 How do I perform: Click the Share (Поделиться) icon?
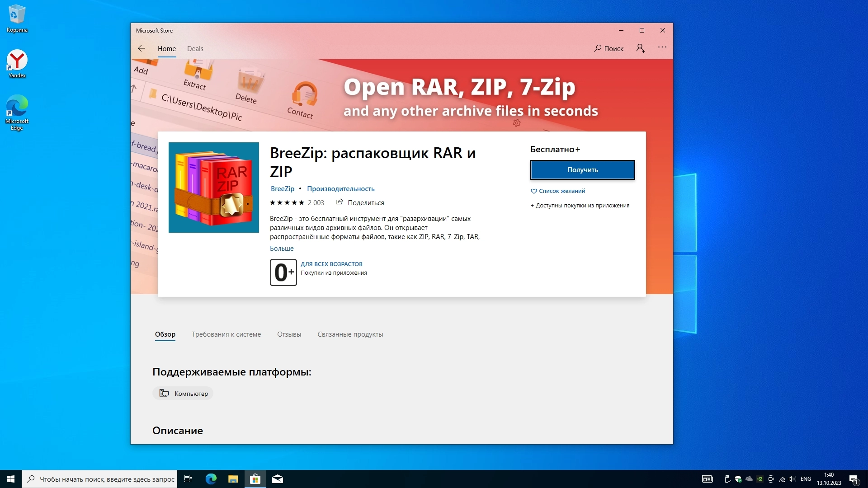point(340,202)
